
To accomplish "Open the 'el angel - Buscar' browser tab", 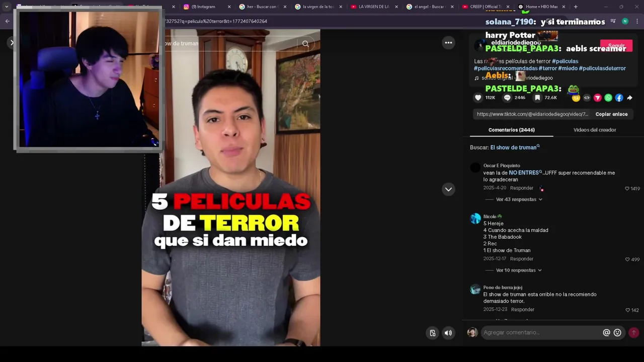I will [429, 7].
